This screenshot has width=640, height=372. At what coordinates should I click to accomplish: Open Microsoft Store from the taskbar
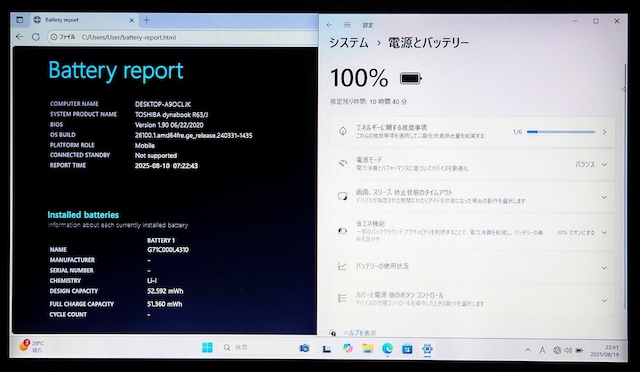coord(407,349)
